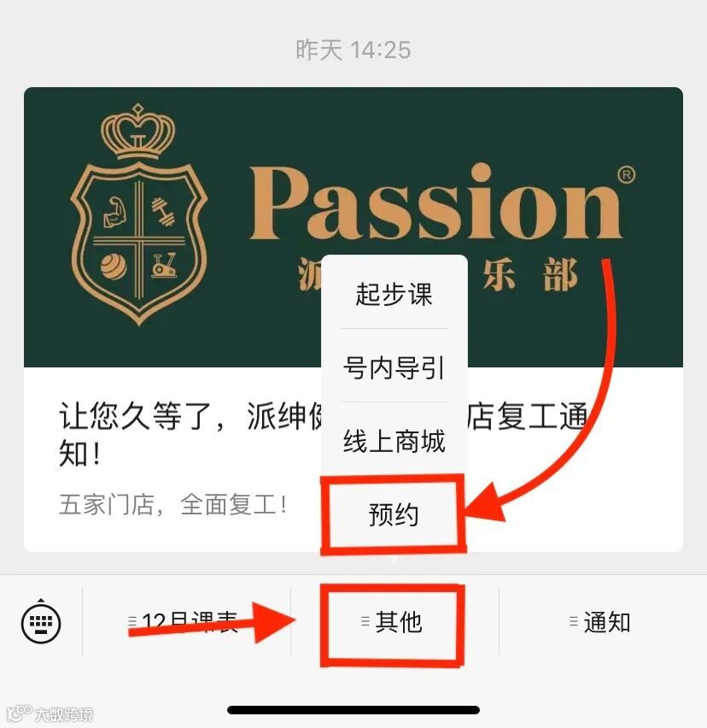Tap the 乐部 gold text on banner
707x728 pixels.
tap(529, 275)
